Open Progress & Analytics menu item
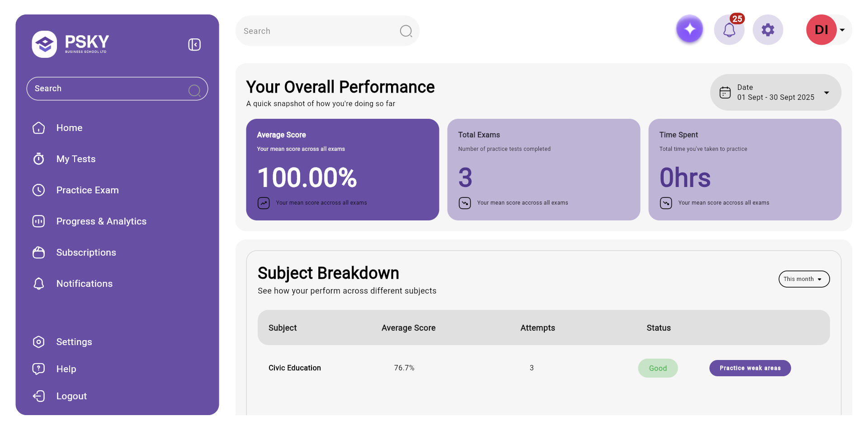This screenshot has height=430, width=868. pos(101,221)
